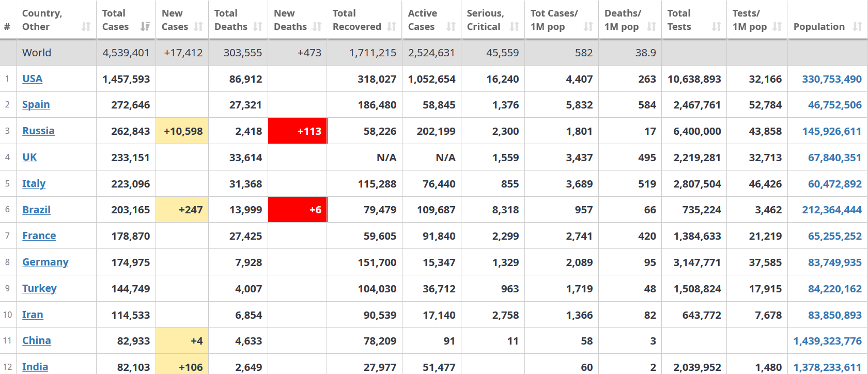Click Brazil population 212,364,444 link

(832, 210)
